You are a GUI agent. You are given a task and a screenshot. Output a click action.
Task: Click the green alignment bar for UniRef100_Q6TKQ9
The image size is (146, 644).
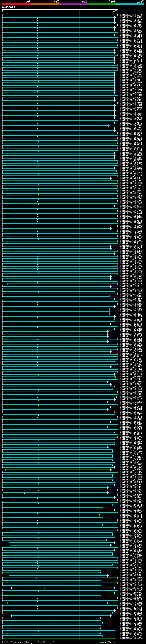(59, 128)
